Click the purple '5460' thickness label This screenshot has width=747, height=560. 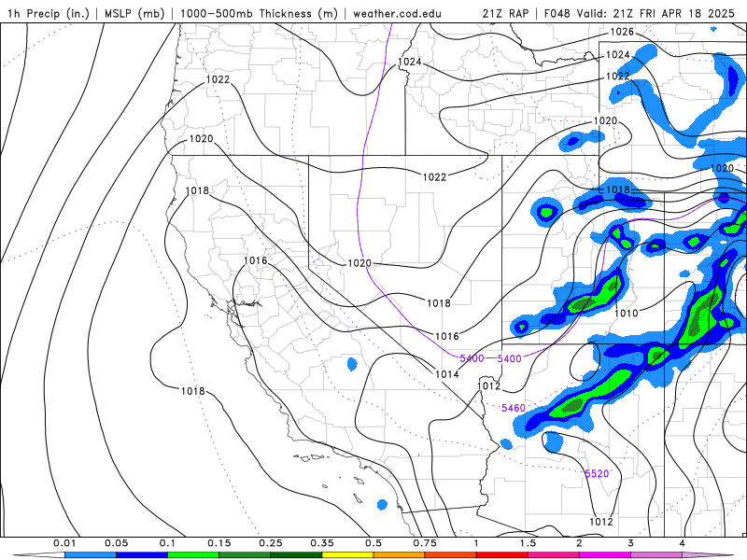click(x=514, y=408)
